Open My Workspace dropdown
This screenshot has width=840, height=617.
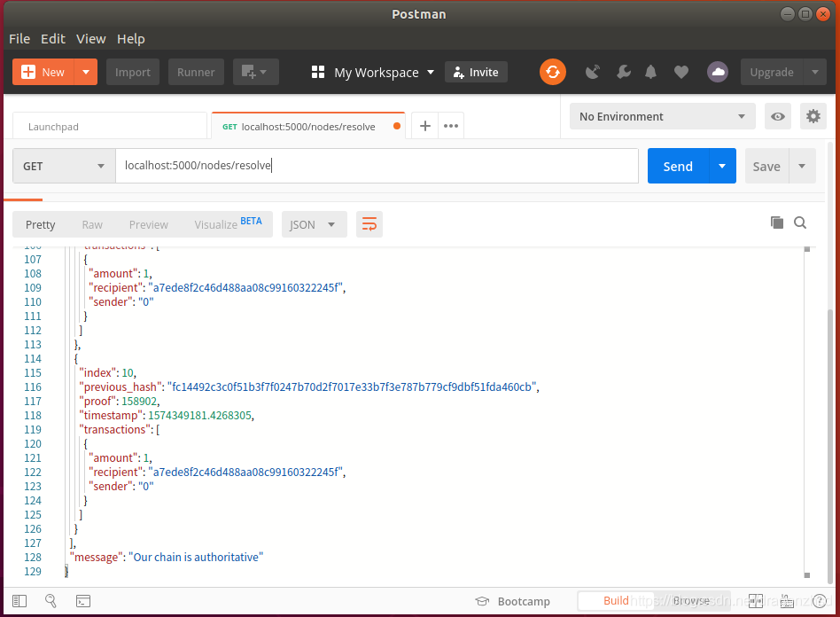pos(384,73)
